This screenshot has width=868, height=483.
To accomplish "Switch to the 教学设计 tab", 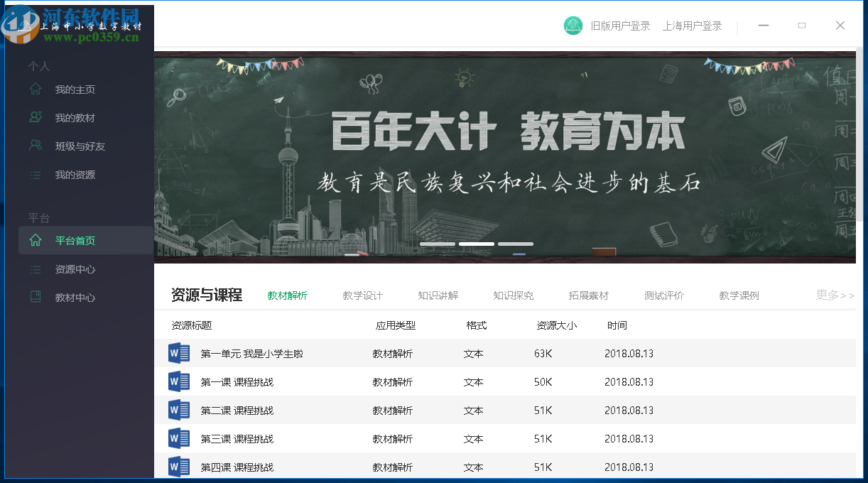I will point(363,295).
